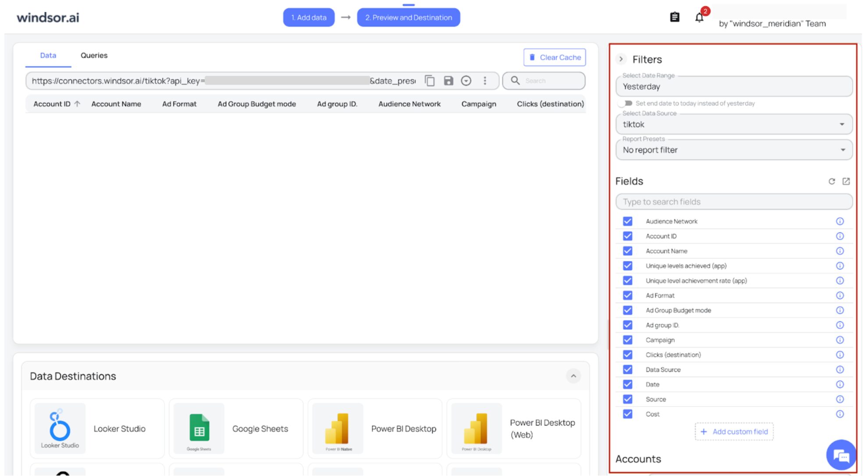Screen dimensions: 868x476
Task: Refresh the Fields list
Action: tap(832, 181)
